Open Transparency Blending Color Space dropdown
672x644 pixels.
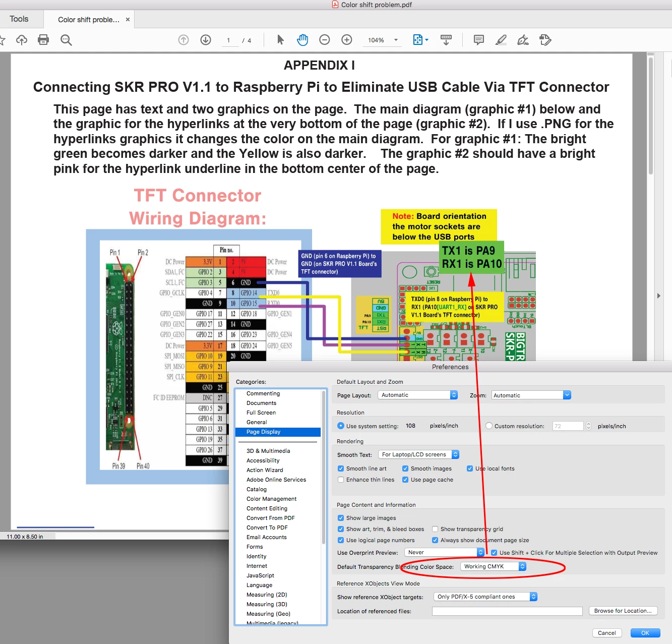click(x=494, y=566)
